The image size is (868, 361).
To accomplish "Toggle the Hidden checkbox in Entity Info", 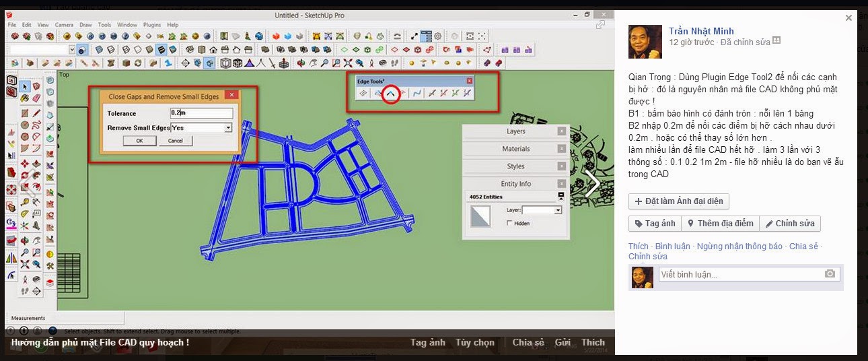I will point(510,223).
